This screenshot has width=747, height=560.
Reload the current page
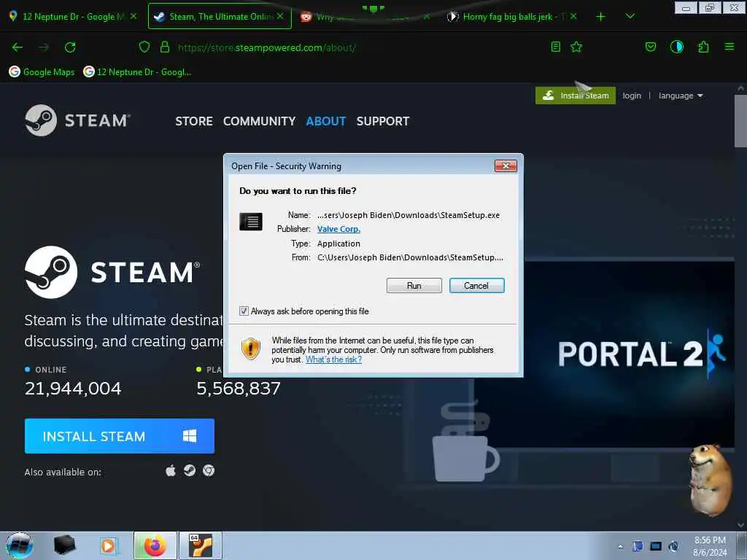tap(70, 47)
